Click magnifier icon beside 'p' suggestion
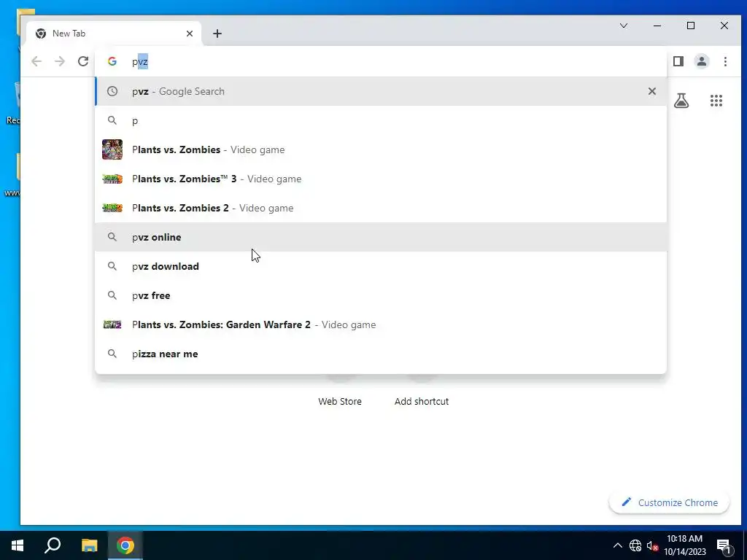 [112, 120]
